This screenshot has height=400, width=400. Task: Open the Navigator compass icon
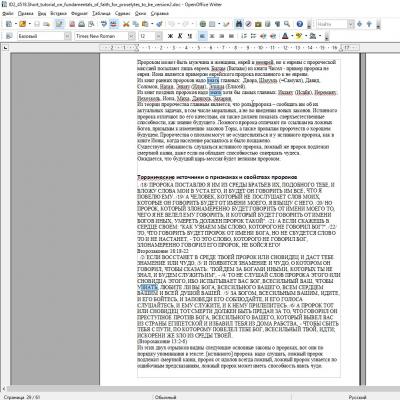pos(248,24)
